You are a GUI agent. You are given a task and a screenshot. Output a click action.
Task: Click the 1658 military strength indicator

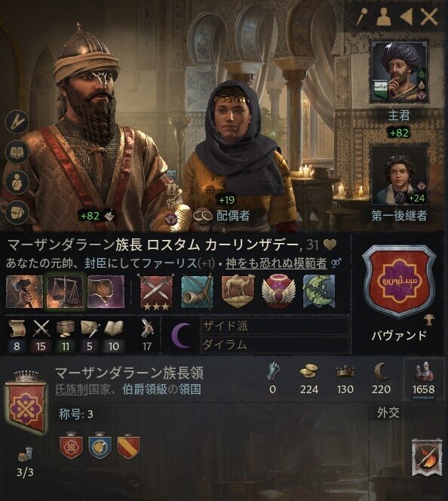tap(424, 380)
